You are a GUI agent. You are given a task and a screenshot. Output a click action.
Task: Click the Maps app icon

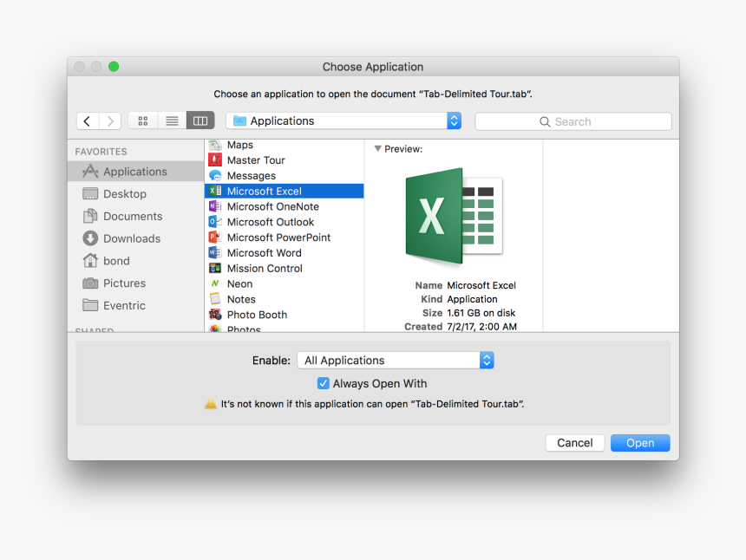pos(215,145)
